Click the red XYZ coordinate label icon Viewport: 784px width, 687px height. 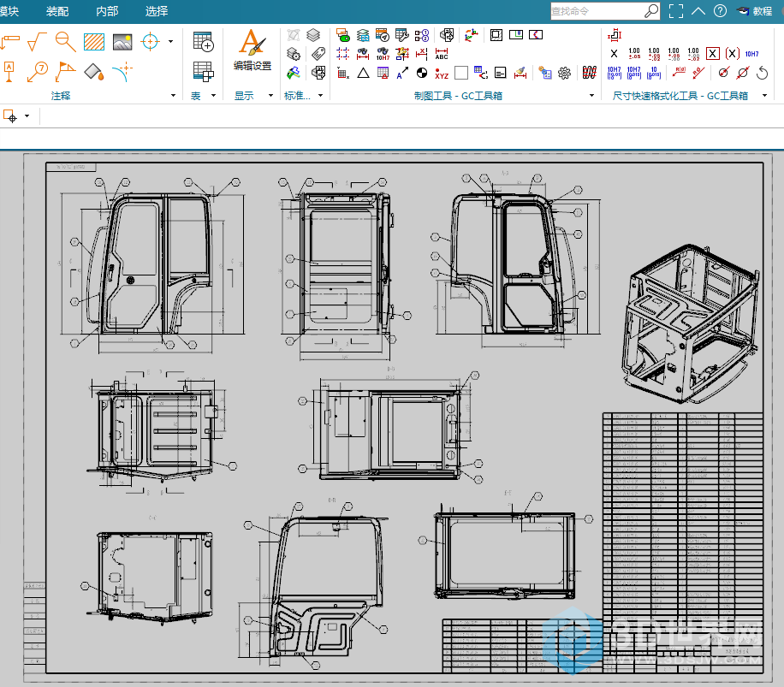pyautogui.click(x=442, y=73)
